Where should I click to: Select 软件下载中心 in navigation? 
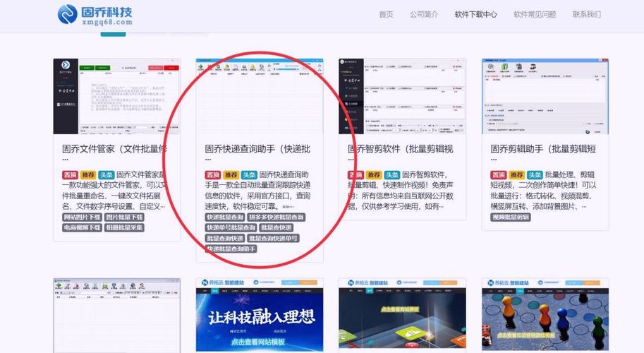[475, 14]
